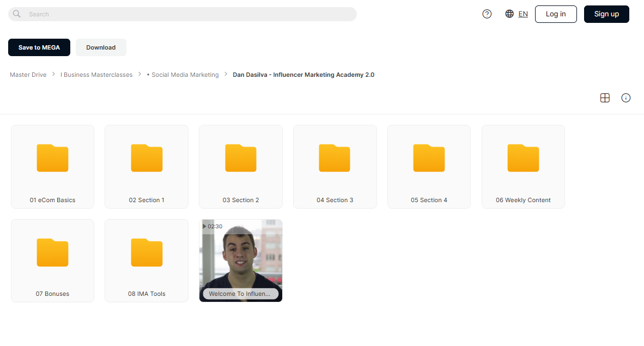Click Dan Dasilva Influencer Marketing Academy breadcrumb
The width and height of the screenshot is (644, 346).
tap(303, 75)
